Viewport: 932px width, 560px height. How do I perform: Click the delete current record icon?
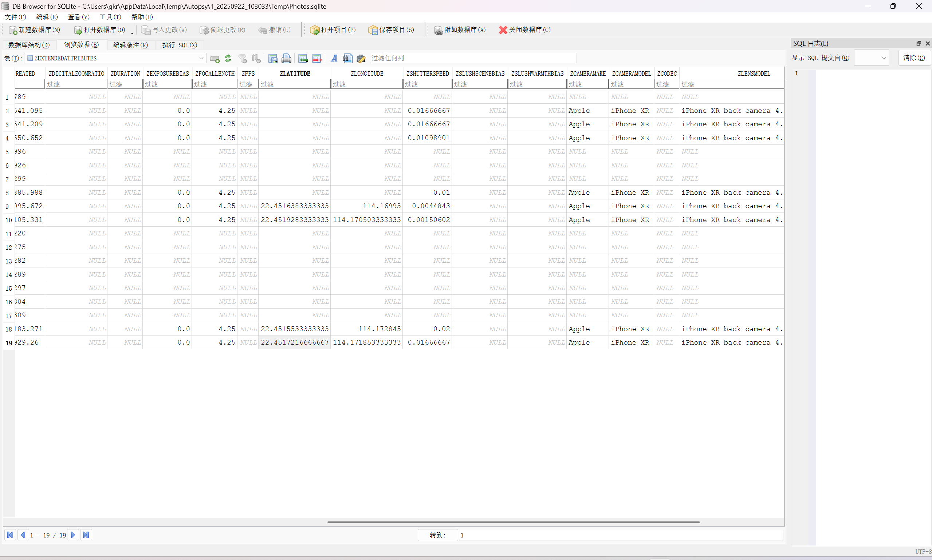[316, 59]
